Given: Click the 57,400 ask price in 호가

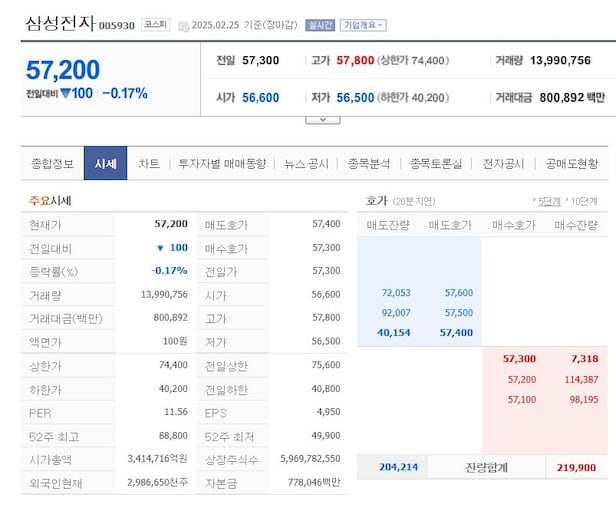Looking at the screenshot, I should [x=456, y=332].
